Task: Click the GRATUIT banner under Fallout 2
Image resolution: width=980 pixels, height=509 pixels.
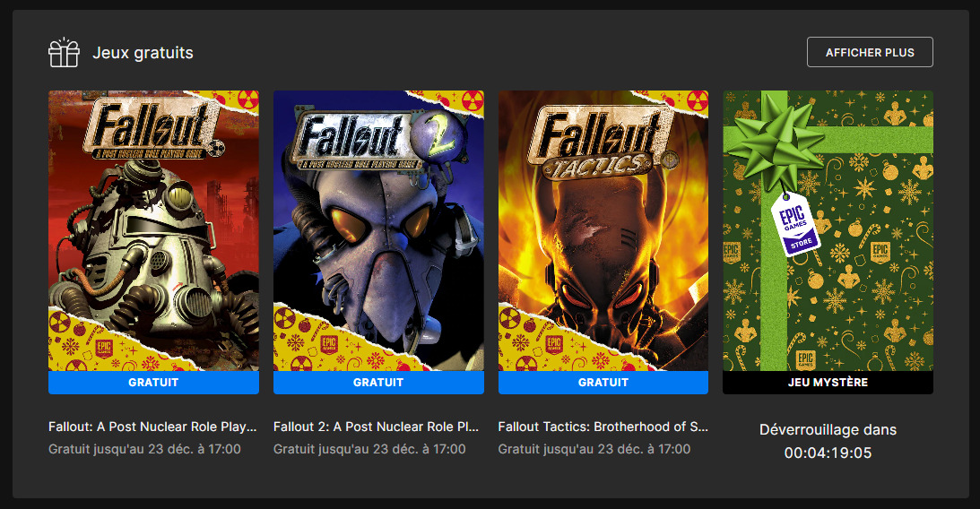Action: coord(378,383)
